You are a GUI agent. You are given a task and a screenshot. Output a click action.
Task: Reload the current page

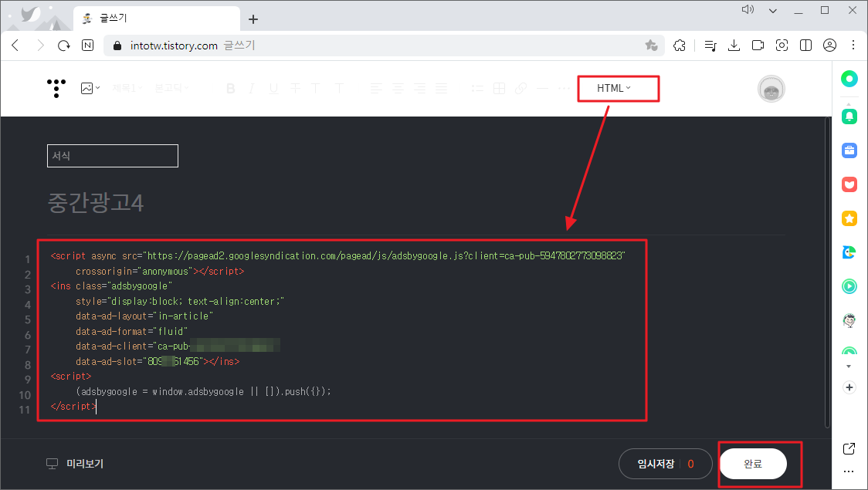click(x=64, y=46)
